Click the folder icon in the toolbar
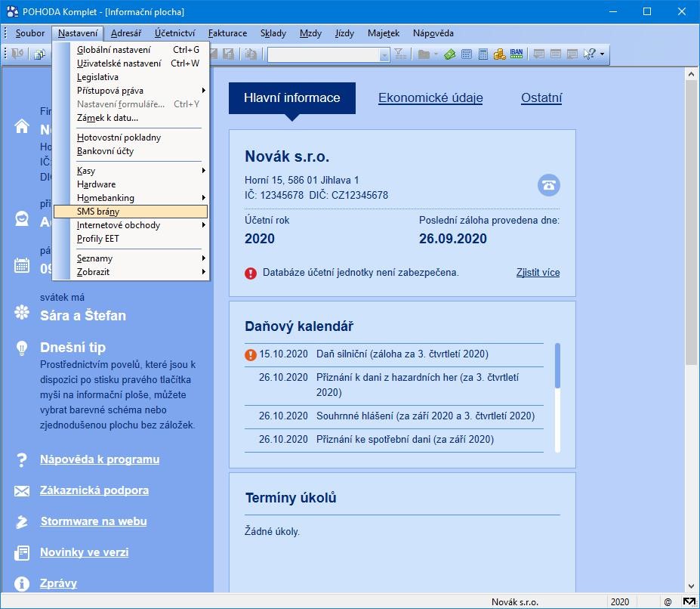700x609 pixels. coord(424,54)
